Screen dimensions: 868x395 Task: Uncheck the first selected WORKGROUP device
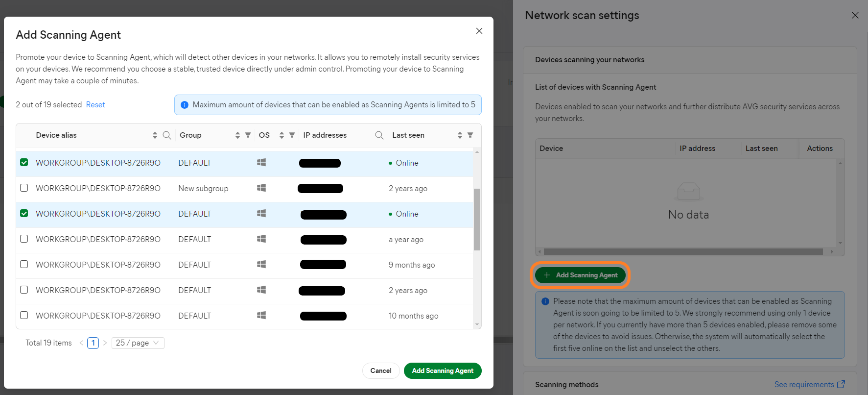(24, 162)
